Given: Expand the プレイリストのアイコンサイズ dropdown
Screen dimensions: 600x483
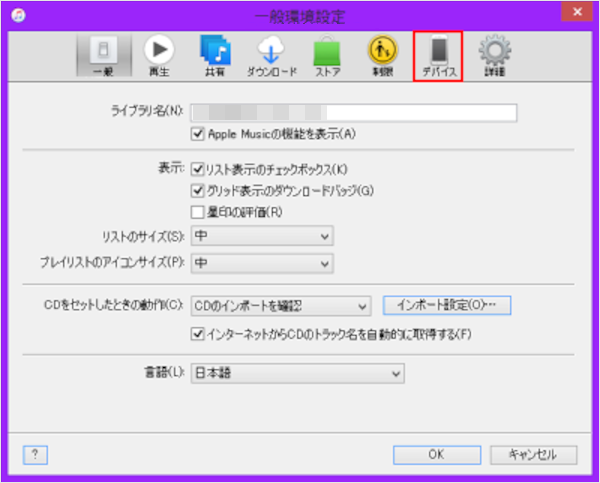Looking at the screenshot, I should (x=262, y=263).
